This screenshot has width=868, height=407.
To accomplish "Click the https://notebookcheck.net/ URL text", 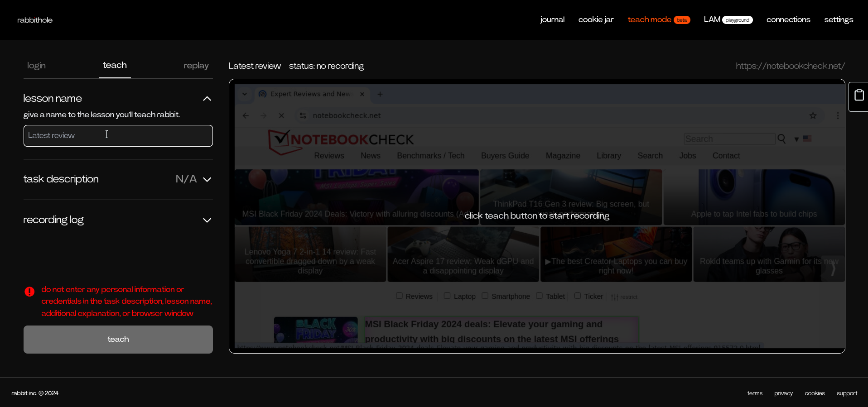I will (790, 66).
